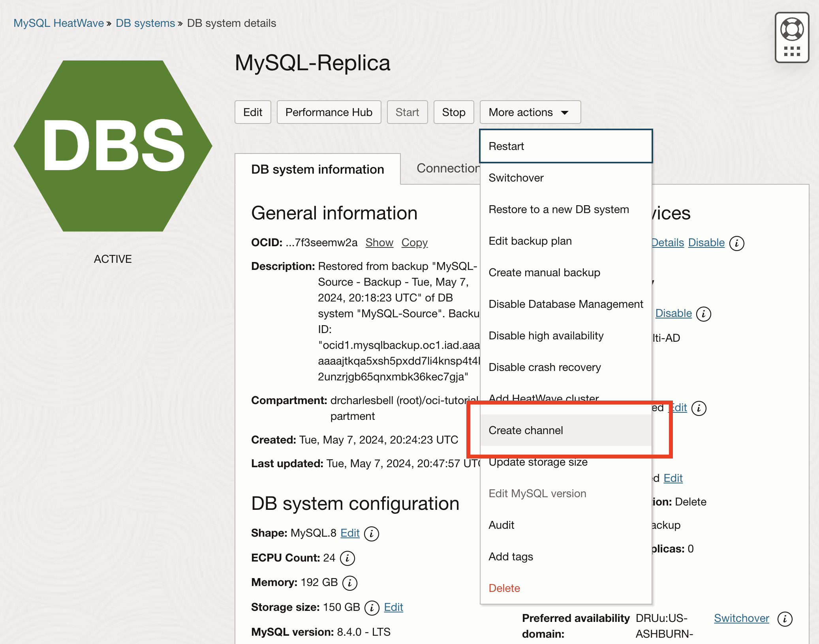The height and width of the screenshot is (644, 819).
Task: Collapse the More actions dropdown
Action: tap(530, 112)
